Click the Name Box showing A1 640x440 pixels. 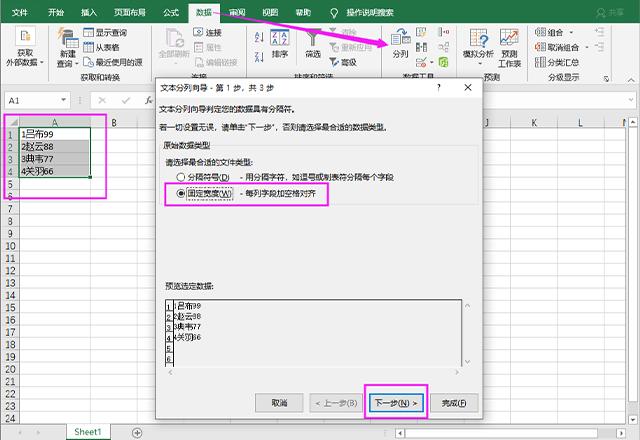coord(33,100)
